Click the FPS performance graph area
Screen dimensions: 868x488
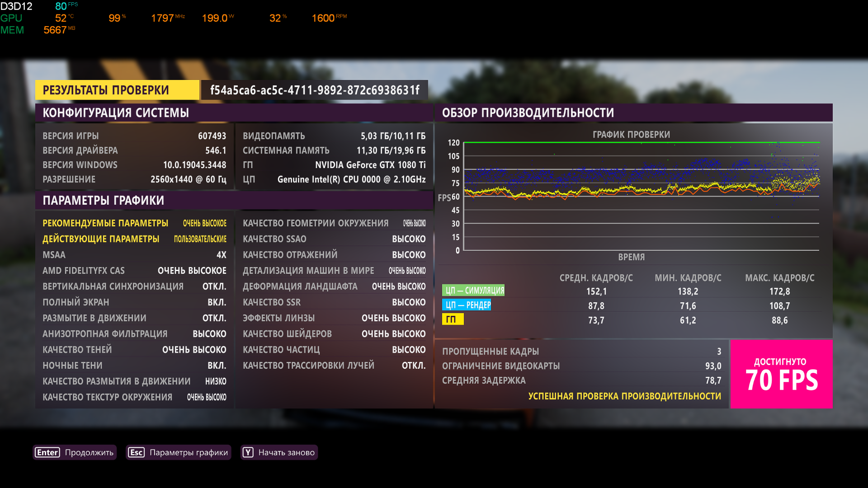point(641,197)
